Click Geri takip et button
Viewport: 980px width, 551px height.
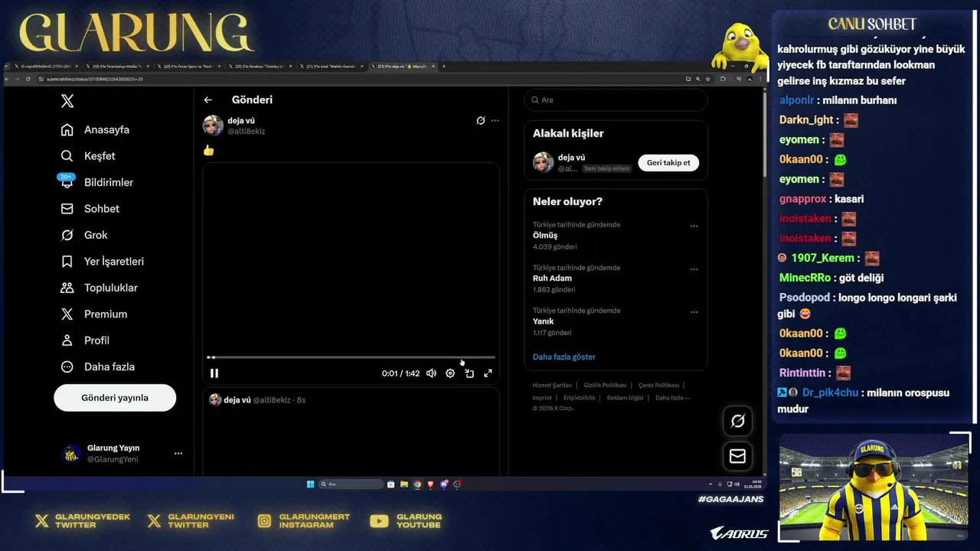(668, 162)
